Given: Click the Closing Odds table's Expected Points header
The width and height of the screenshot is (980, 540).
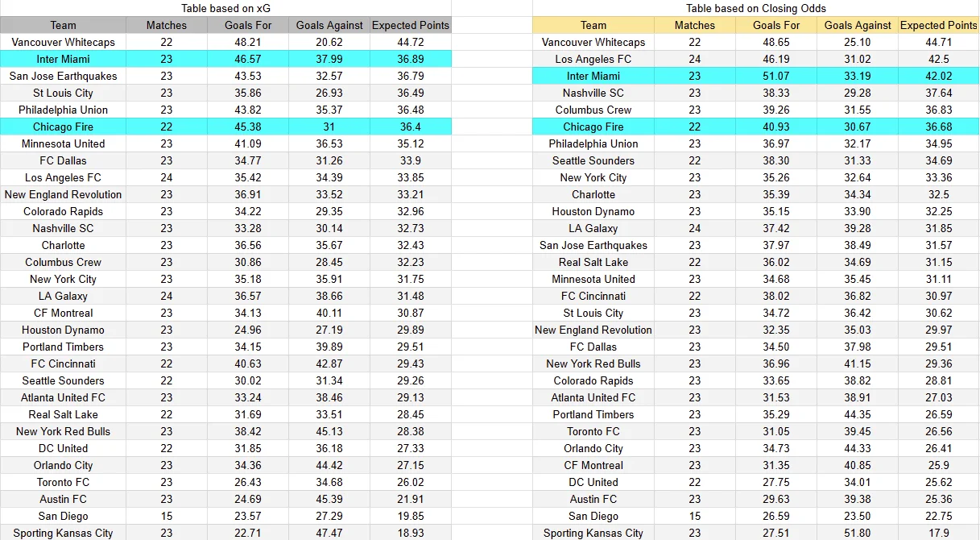Looking at the screenshot, I should click(x=938, y=25).
